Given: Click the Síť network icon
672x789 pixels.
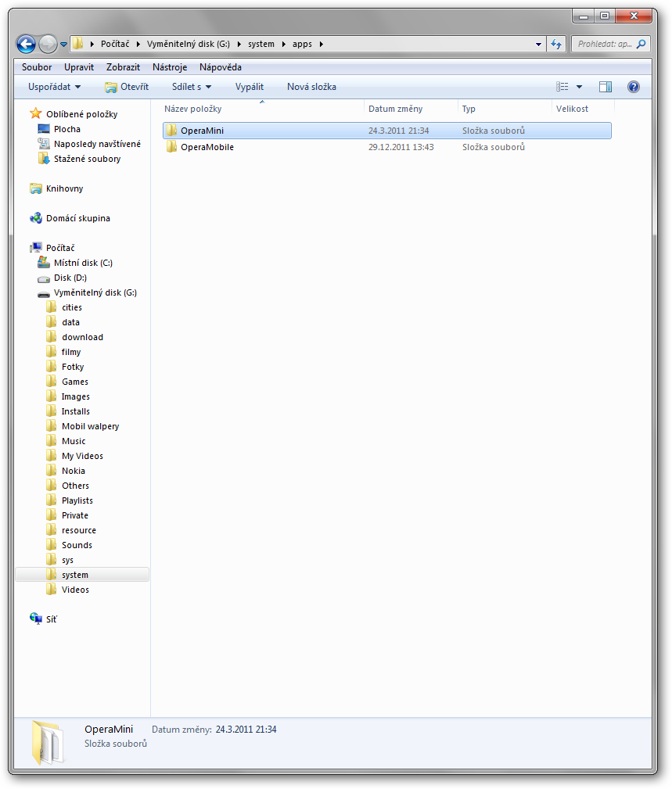Looking at the screenshot, I should tap(36, 619).
